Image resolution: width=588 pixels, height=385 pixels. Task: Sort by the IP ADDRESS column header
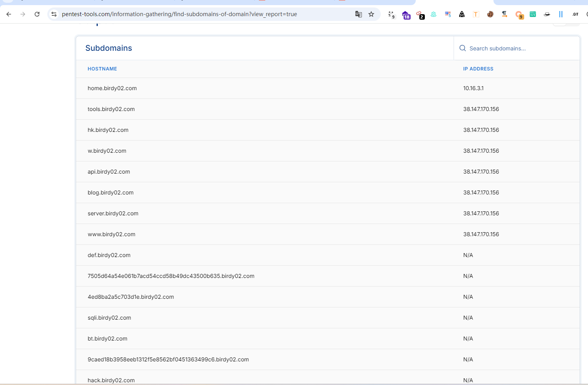[478, 69]
